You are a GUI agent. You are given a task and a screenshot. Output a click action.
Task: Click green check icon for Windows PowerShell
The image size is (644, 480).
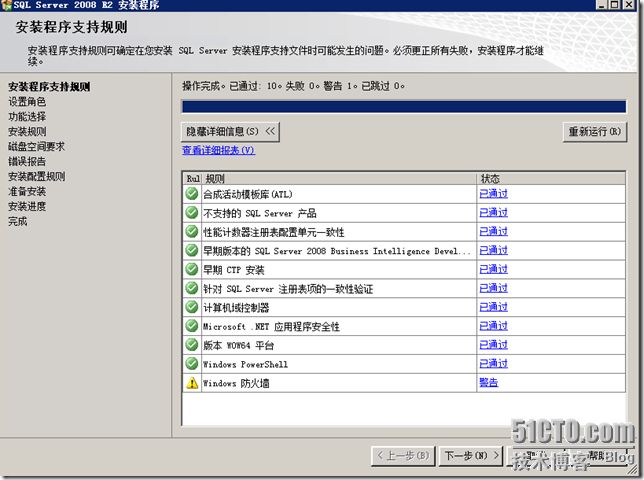pyautogui.click(x=191, y=363)
